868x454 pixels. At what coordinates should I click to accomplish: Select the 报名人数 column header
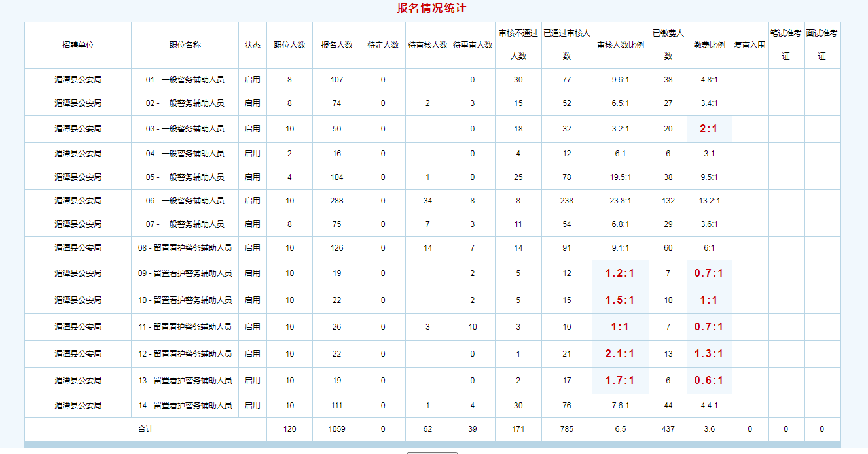(x=336, y=45)
